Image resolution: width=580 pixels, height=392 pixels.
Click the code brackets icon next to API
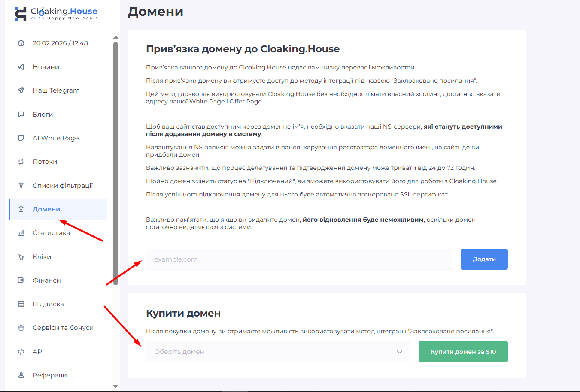point(21,351)
